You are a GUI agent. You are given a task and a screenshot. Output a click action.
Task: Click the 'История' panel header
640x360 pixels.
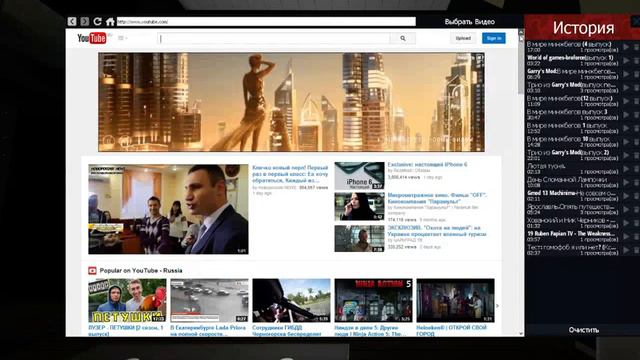click(583, 27)
